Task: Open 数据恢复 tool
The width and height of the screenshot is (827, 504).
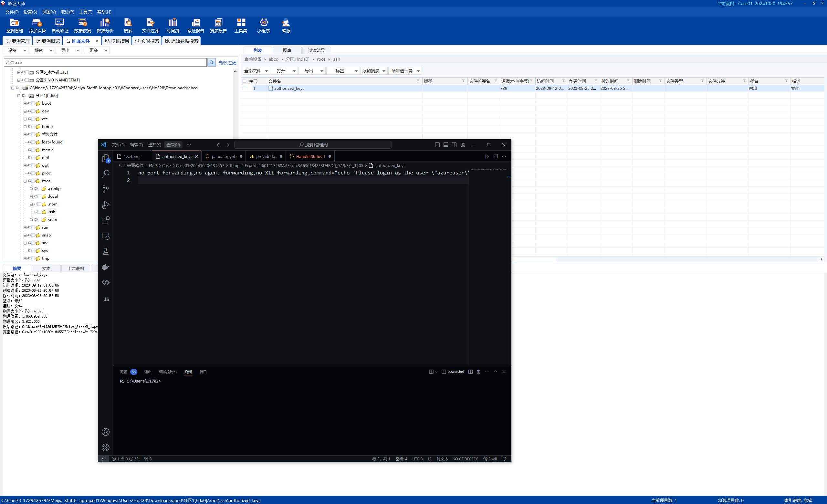Action: point(83,26)
